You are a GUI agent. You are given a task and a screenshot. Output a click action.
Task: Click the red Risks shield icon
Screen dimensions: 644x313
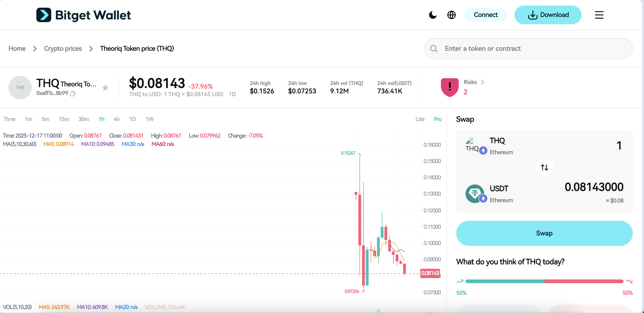449,87
